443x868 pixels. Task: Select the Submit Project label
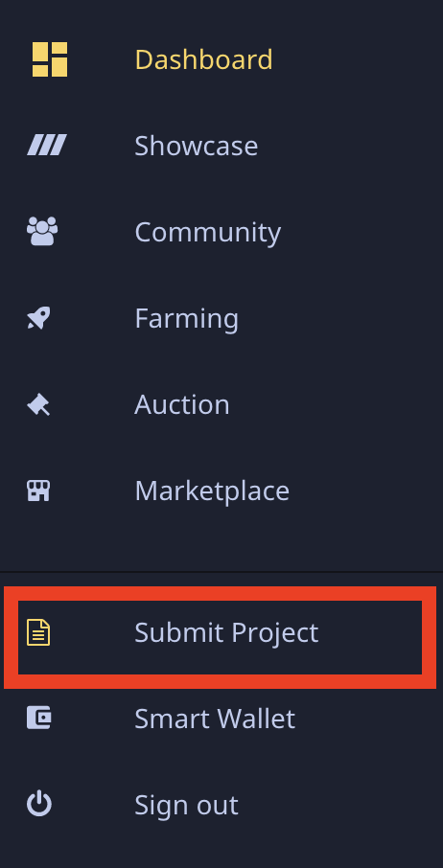[x=226, y=632]
